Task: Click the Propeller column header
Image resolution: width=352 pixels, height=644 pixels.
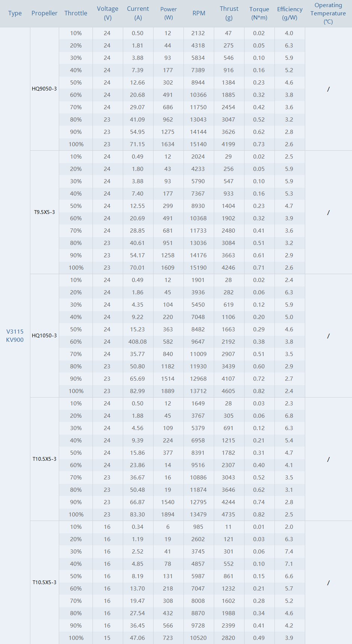Action: tap(45, 13)
